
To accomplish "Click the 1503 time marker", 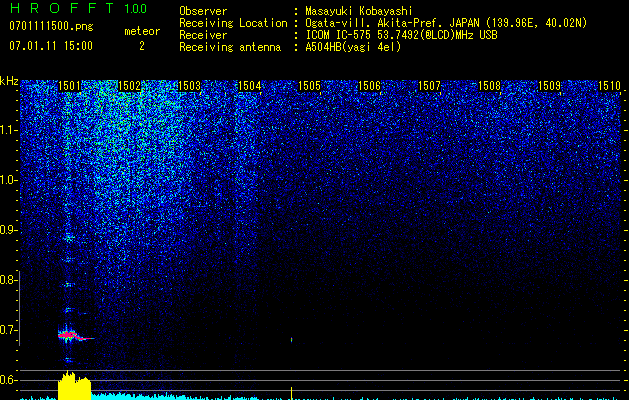I will pos(189,86).
